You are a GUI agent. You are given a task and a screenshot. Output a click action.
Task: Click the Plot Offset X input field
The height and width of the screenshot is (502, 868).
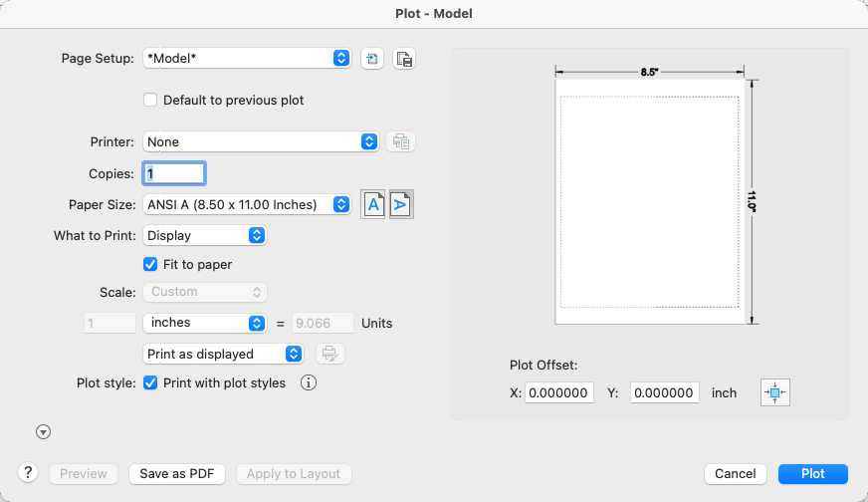pyautogui.click(x=559, y=392)
